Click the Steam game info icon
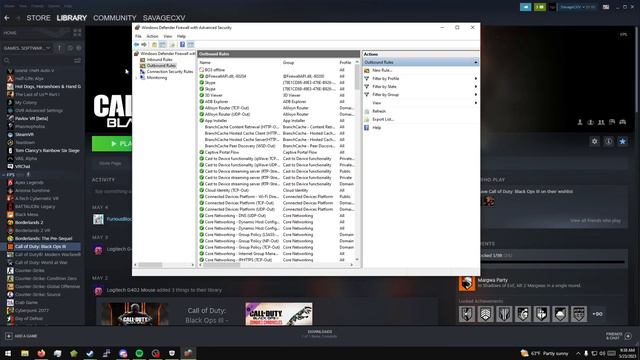Image resolution: width=640 pixels, height=360 pixels. tap(609, 141)
